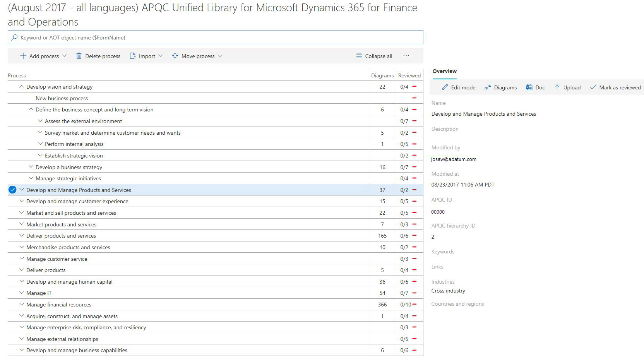The height and width of the screenshot is (356, 644).
Task: Click the Import icon in the toolbar
Action: (133, 56)
